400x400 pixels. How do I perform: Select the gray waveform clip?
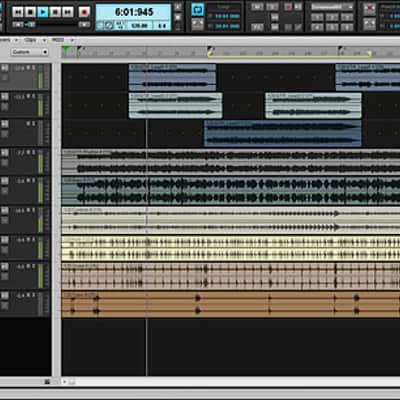tap(231, 162)
